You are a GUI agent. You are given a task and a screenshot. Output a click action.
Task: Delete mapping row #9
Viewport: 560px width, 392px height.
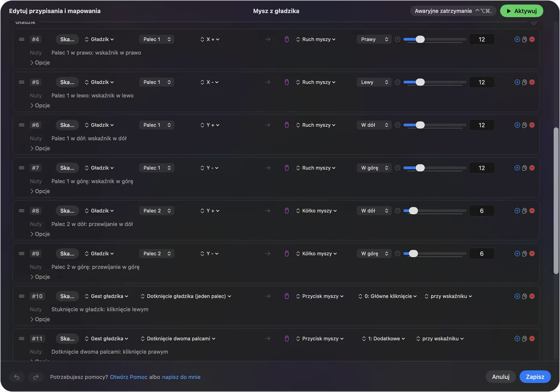[532, 253]
